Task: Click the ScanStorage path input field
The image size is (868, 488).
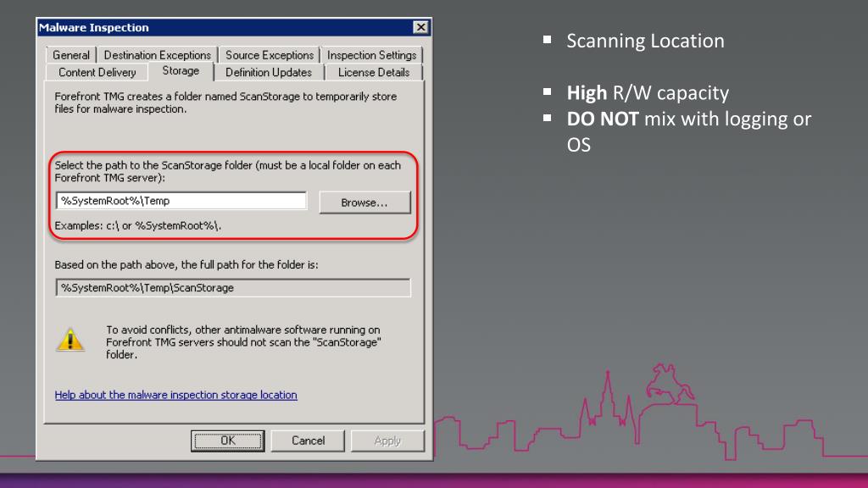Action: click(181, 201)
